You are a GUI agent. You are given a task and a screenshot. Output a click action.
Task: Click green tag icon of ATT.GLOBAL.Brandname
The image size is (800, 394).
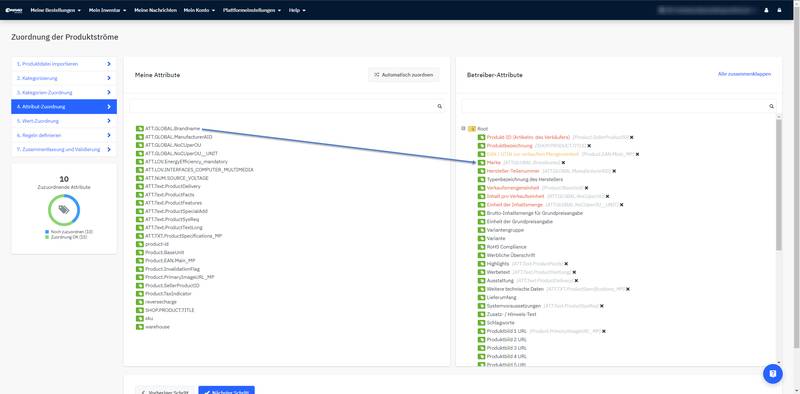[139, 129]
